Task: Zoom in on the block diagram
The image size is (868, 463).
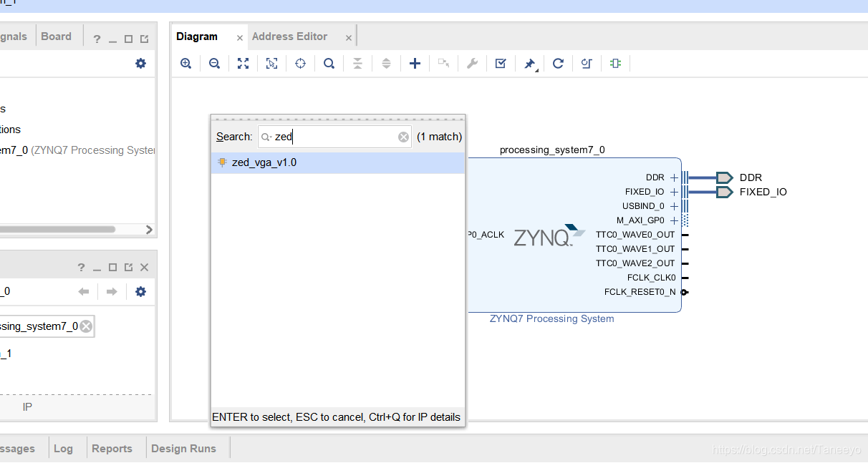Action: click(x=185, y=64)
